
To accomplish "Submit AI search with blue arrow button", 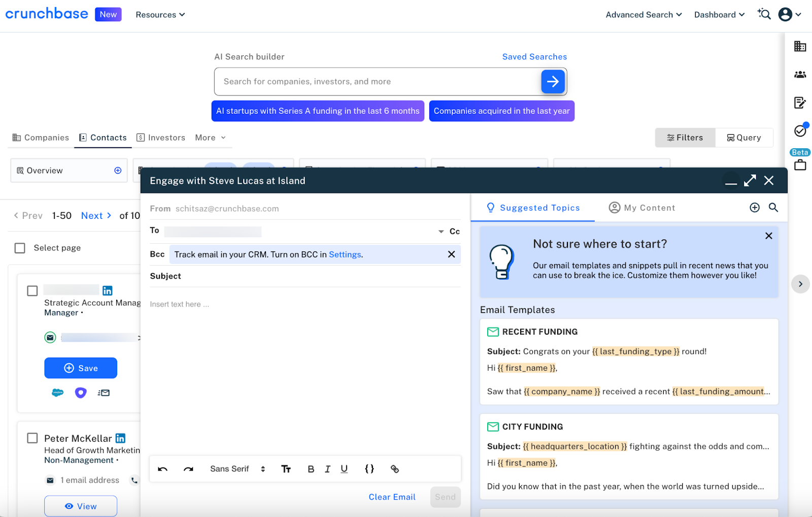I will [553, 82].
